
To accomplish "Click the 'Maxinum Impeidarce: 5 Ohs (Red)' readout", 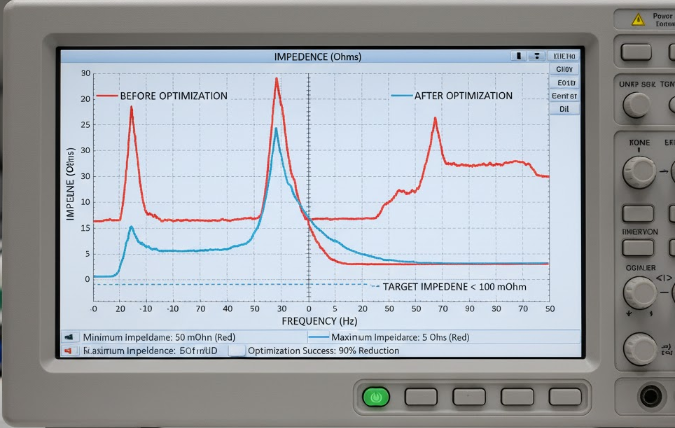I will tap(400, 337).
